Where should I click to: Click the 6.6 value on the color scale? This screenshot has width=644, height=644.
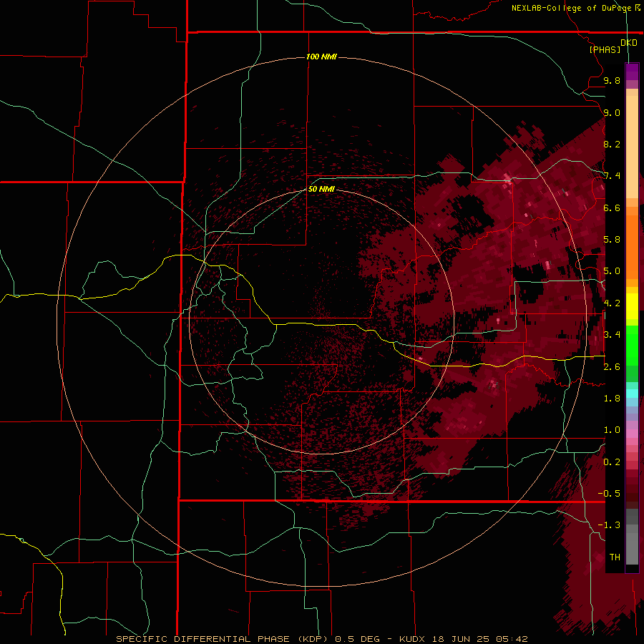tap(612, 208)
